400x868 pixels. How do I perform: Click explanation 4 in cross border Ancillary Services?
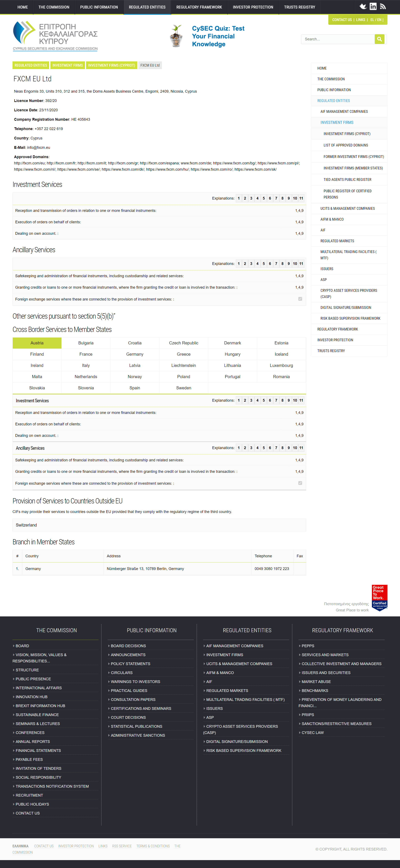coord(257,448)
